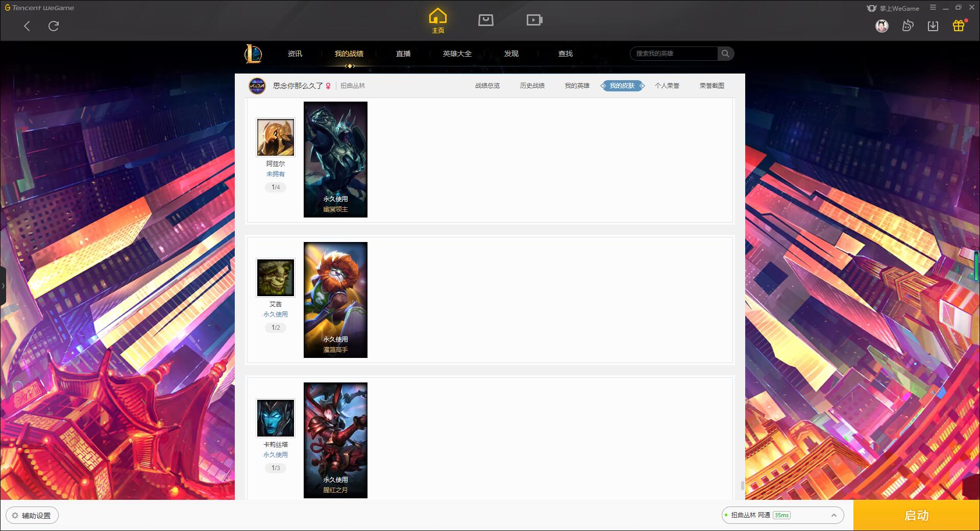Click the 搜索我的英雄 search field
The height and width of the screenshot is (531, 980).
(674, 54)
